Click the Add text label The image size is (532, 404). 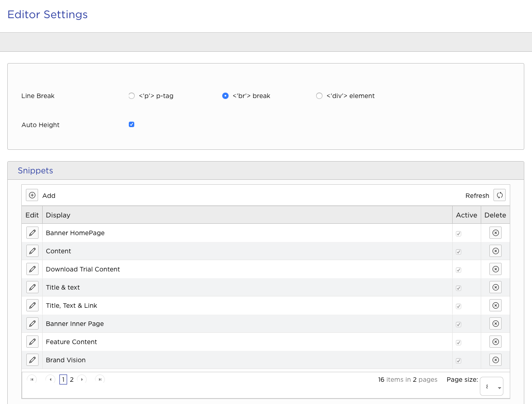[49, 196]
